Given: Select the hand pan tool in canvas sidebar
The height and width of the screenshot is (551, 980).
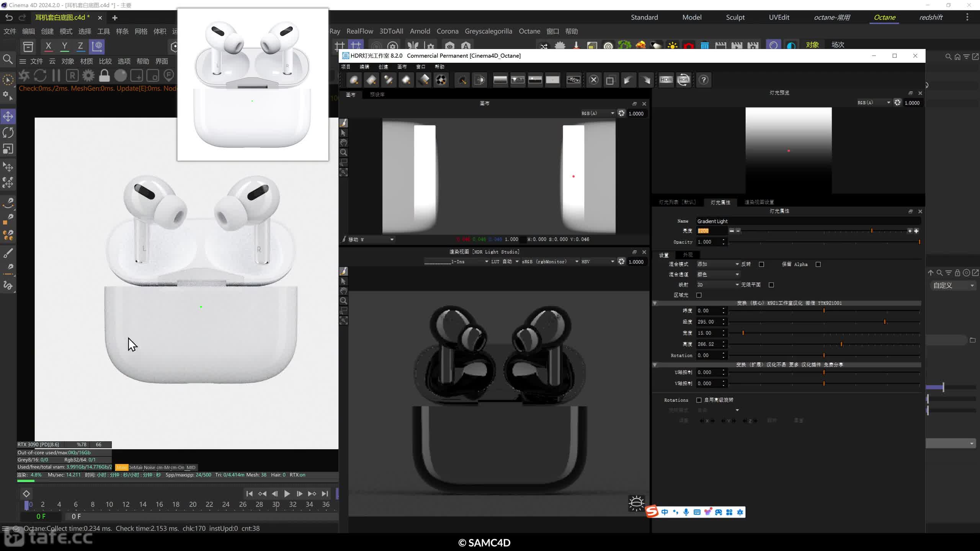Looking at the screenshot, I should click(x=343, y=143).
